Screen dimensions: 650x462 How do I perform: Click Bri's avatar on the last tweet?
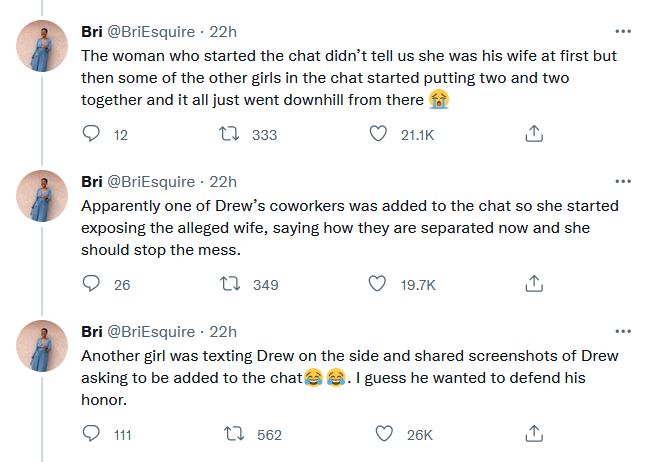45,347
